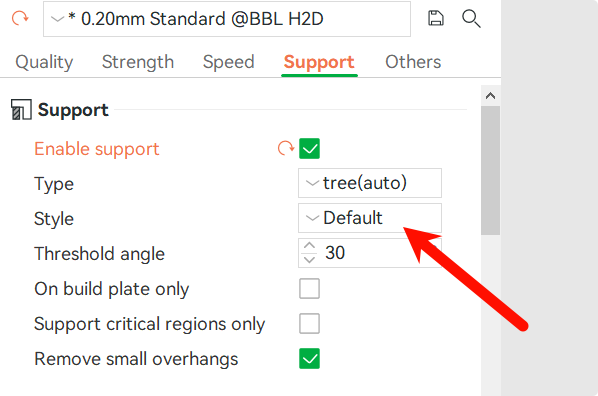Enable On build plate only checkbox
Viewport: 598px width, 396px height.
(309, 288)
